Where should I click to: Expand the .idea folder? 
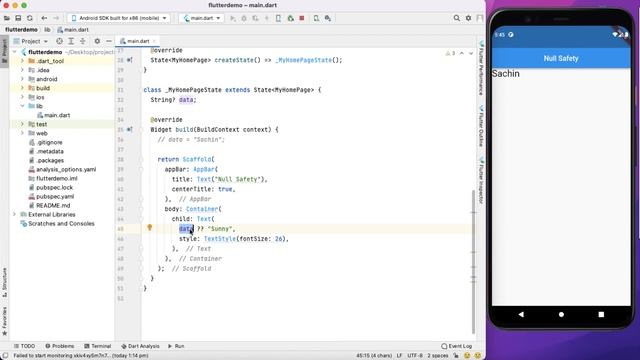tap(22, 70)
